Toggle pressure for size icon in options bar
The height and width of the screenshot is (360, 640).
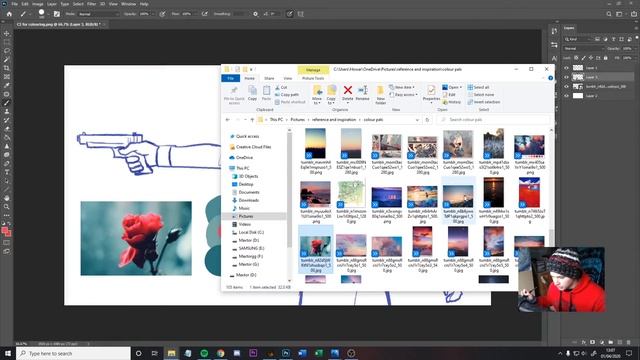(x=289, y=14)
